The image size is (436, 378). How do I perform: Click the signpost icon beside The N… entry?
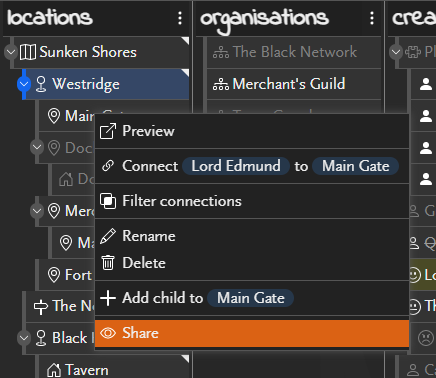click(41, 307)
